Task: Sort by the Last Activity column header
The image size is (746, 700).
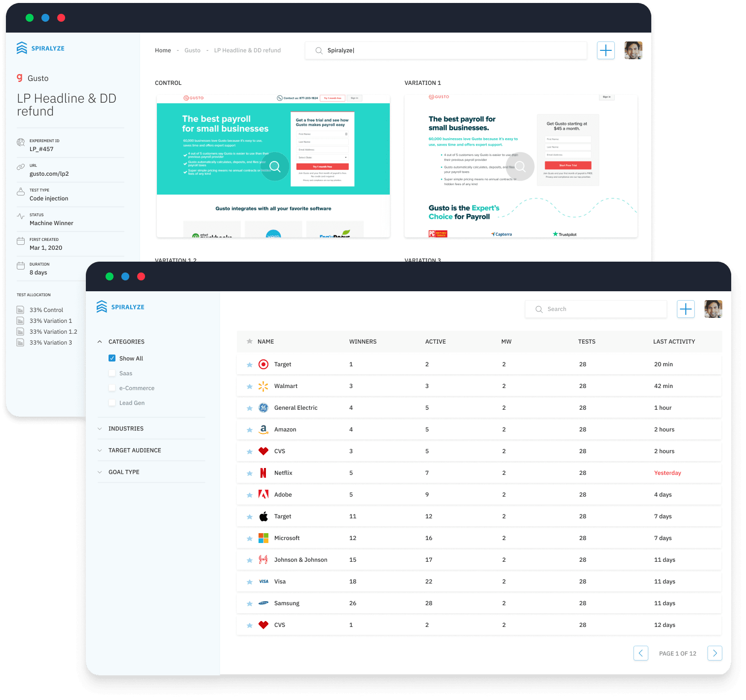Action: coord(674,342)
